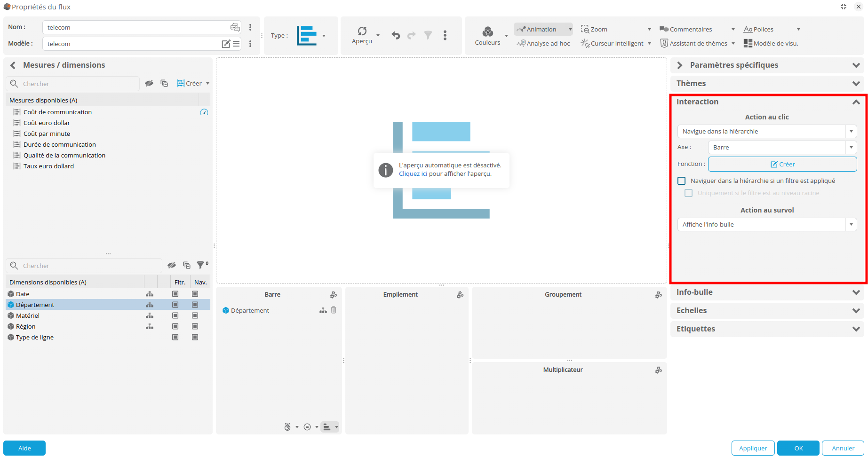This screenshot has height=457, width=868.
Task: Open the Animation menu
Action: point(543,29)
